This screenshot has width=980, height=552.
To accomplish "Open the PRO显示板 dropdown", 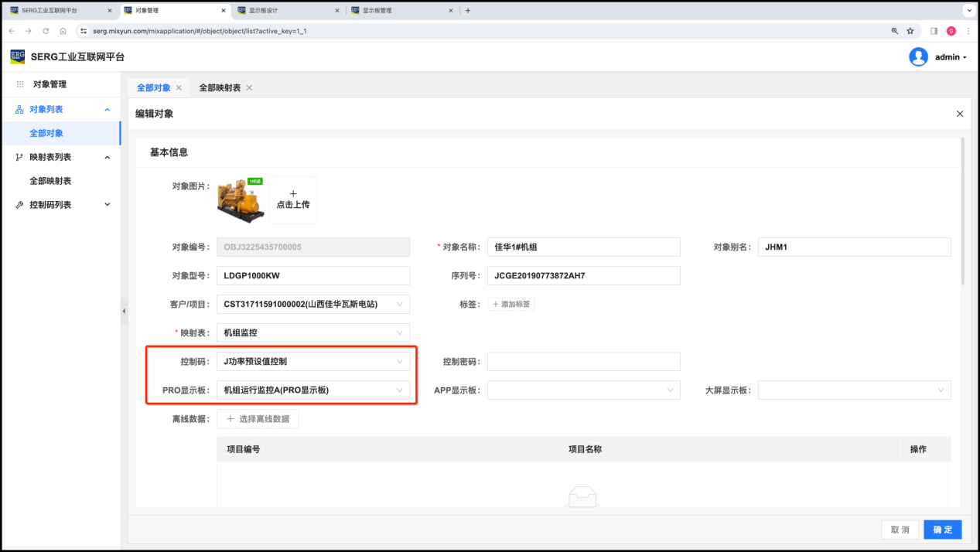I will click(x=313, y=390).
